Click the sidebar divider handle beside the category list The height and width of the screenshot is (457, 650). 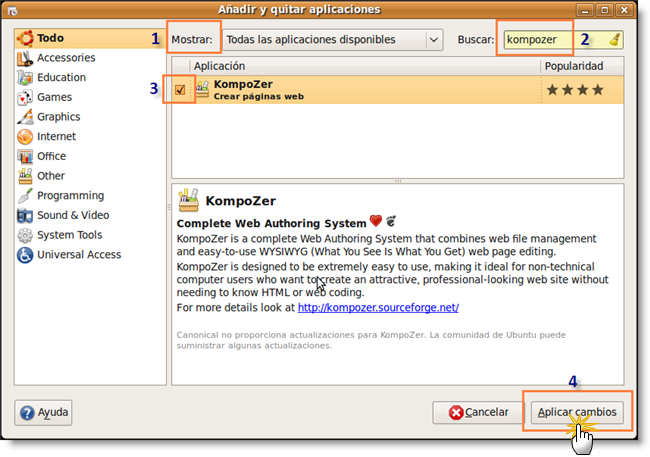tap(169, 207)
